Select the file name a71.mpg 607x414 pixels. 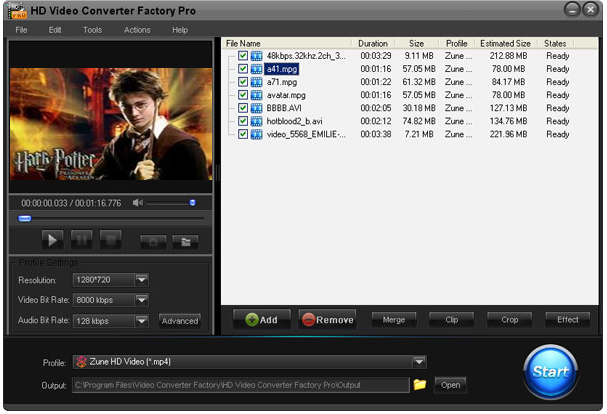click(x=282, y=82)
